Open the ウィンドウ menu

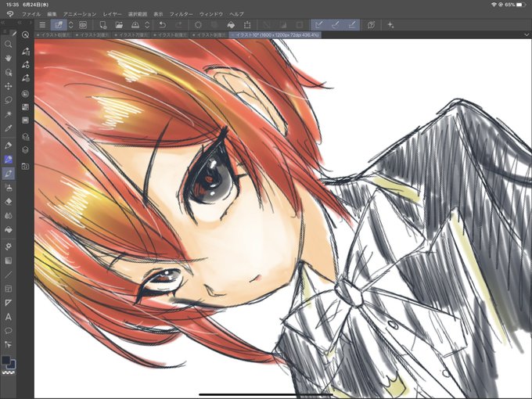tap(211, 14)
